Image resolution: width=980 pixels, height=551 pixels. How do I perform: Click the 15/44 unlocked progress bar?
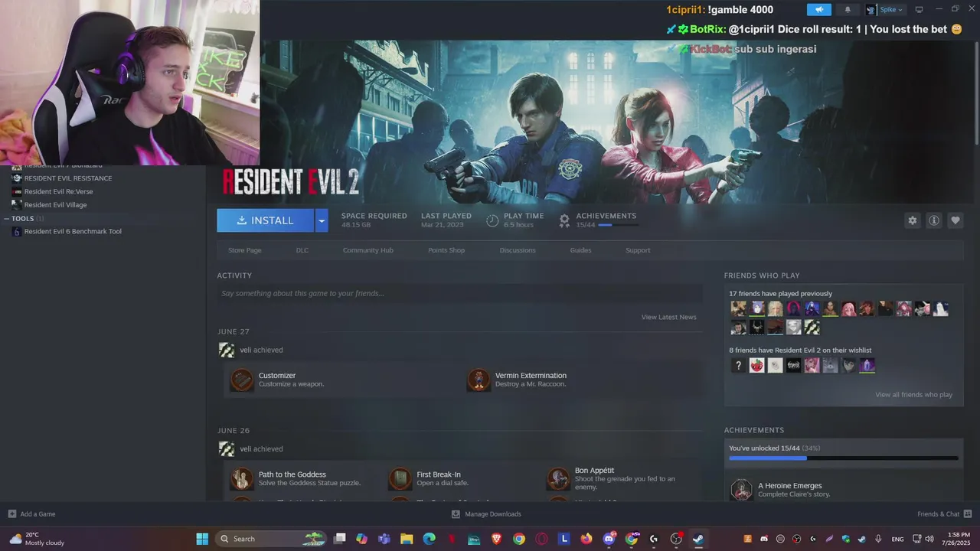pos(843,458)
